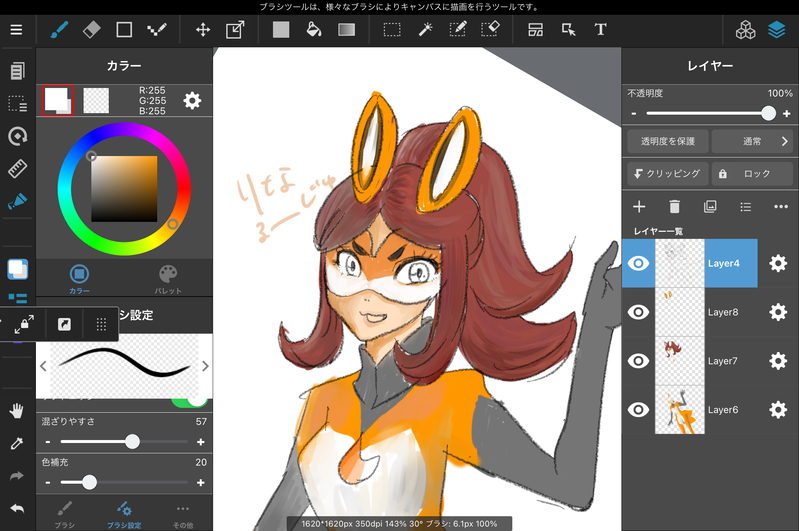Open the page edit sidebar icon
Viewport: 799px width, 531px height.
17,71
